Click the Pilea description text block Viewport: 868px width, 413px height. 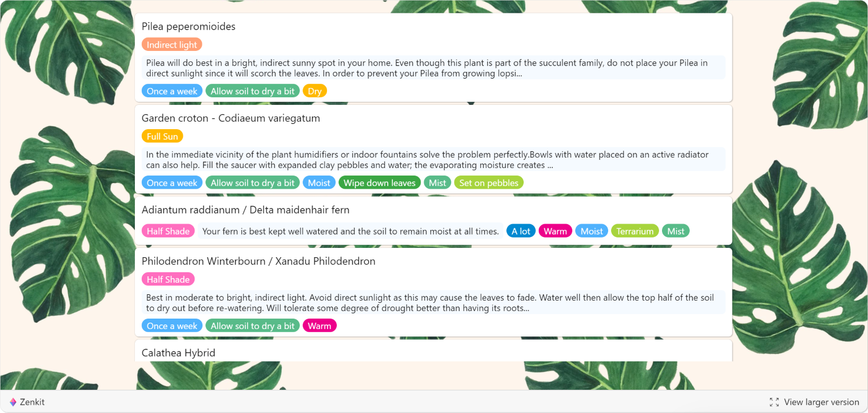pyautogui.click(x=433, y=68)
